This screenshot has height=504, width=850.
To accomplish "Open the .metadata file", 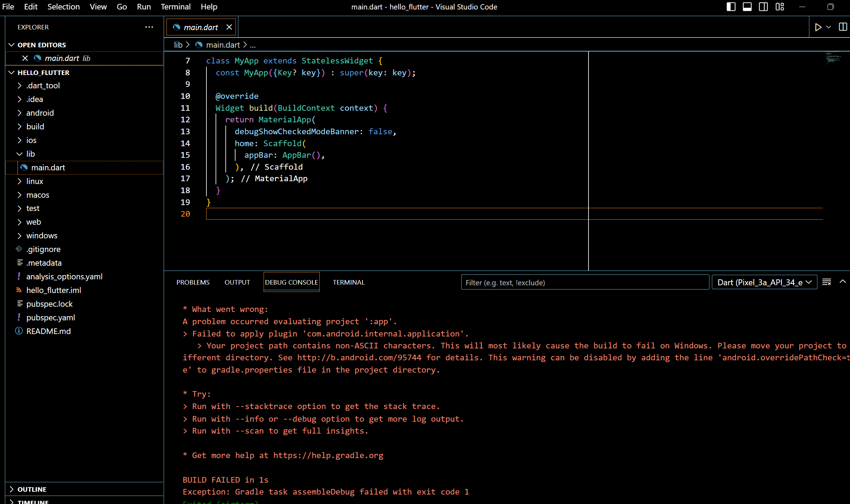I will (84, 263).
